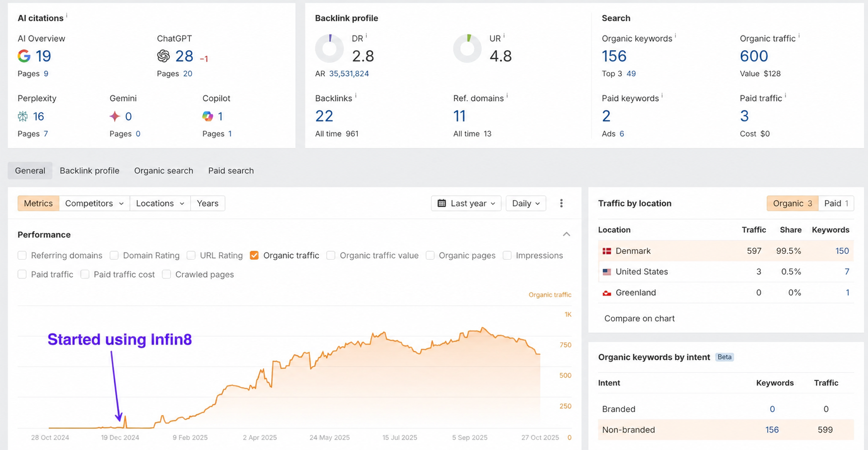Open the Competitors dropdown
This screenshot has height=450, width=868.
click(x=94, y=203)
